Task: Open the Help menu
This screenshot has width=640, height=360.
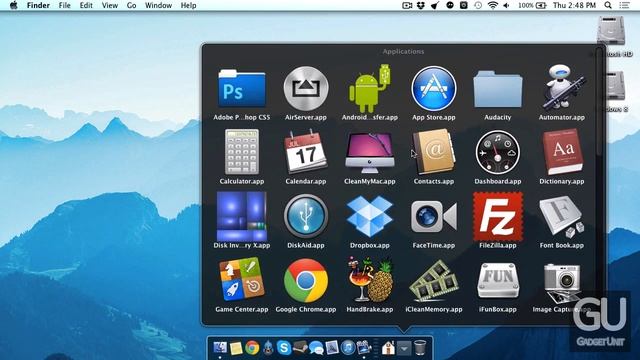Action: point(189,5)
